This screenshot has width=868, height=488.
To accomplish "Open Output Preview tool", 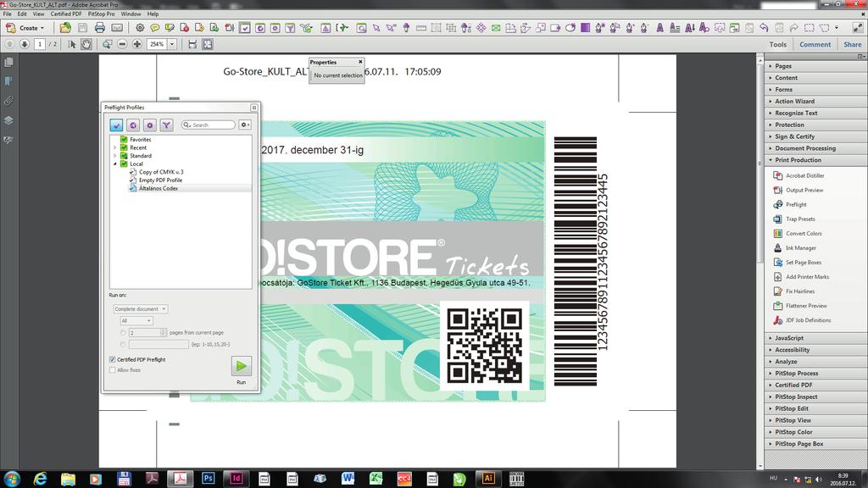I will coord(804,190).
